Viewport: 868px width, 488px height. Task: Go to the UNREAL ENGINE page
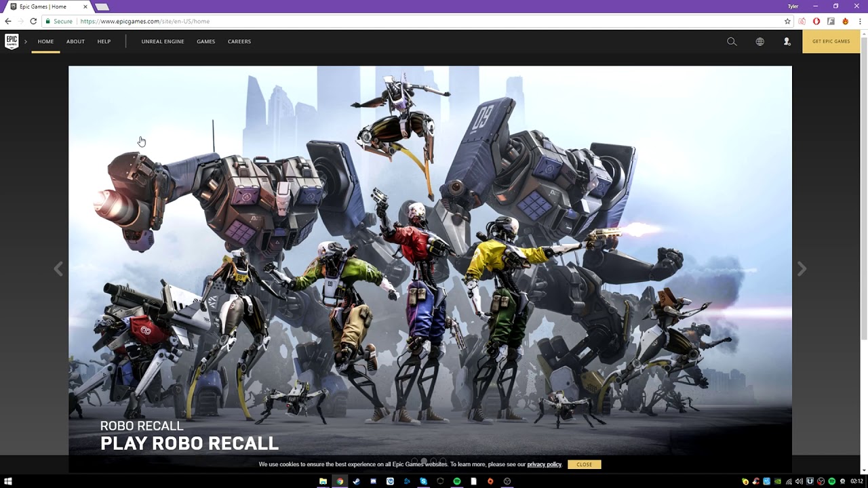pos(163,41)
